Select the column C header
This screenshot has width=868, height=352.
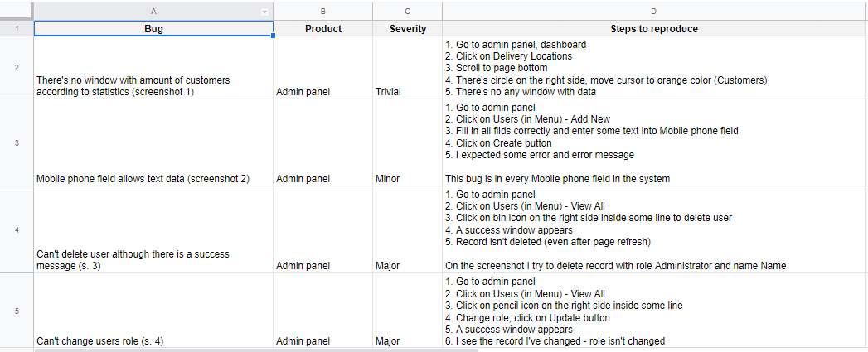point(407,11)
